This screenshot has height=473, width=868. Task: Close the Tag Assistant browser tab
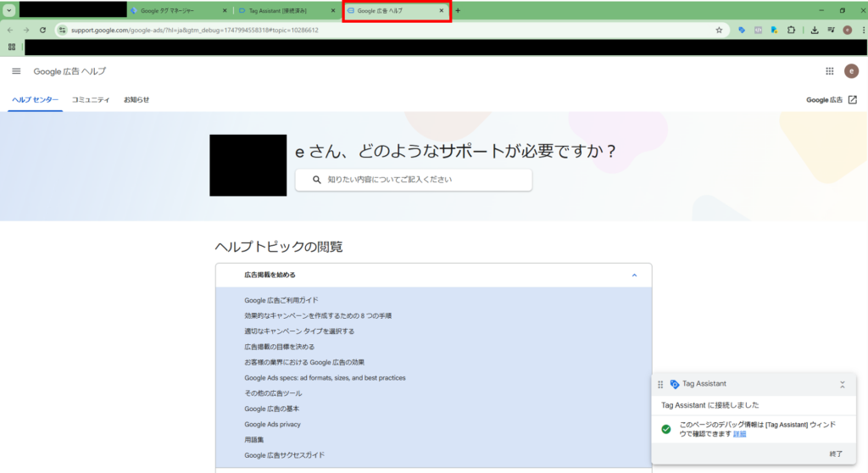tap(332, 10)
